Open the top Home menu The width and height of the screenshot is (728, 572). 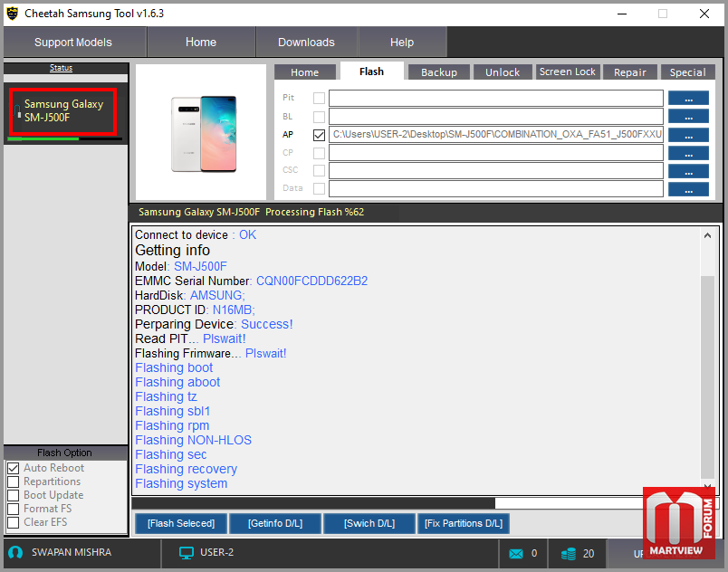click(201, 43)
